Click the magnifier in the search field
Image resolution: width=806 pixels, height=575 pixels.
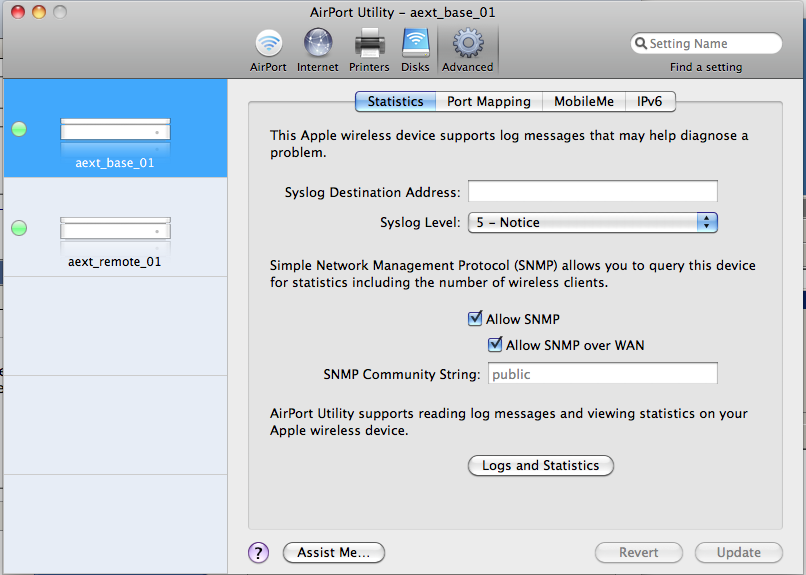tap(640, 43)
